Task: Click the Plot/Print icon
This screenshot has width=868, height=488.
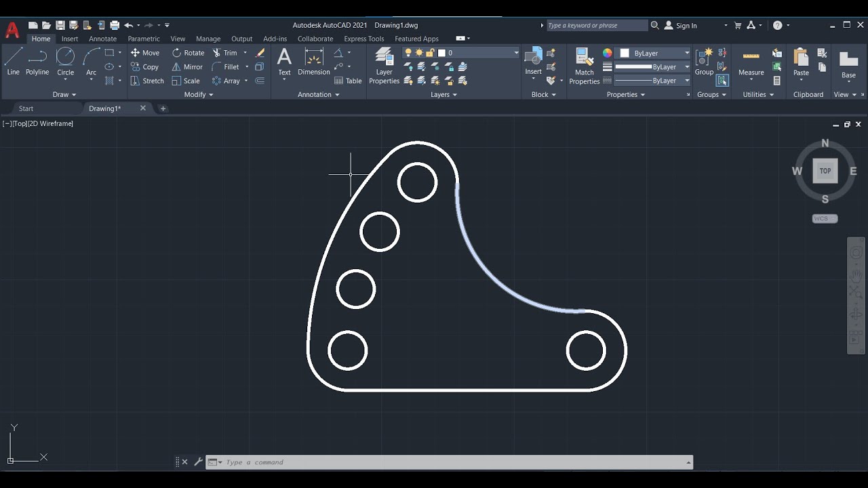Action: [x=115, y=25]
